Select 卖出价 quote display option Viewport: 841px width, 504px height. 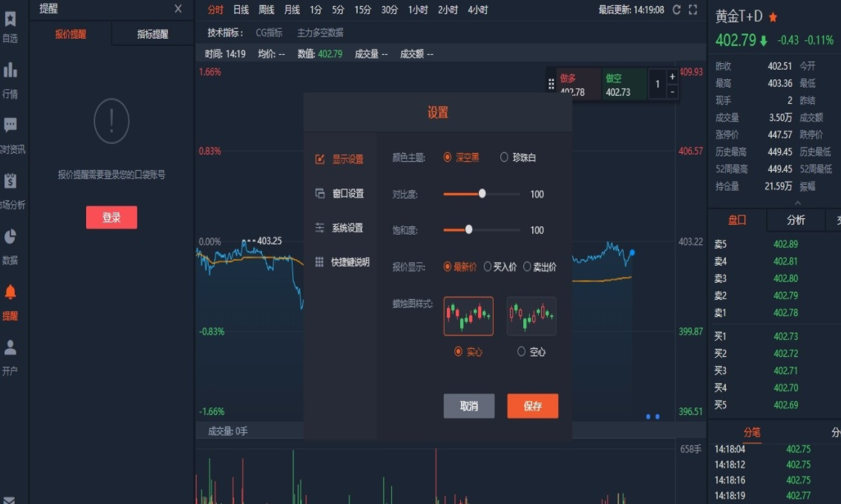pos(540,267)
